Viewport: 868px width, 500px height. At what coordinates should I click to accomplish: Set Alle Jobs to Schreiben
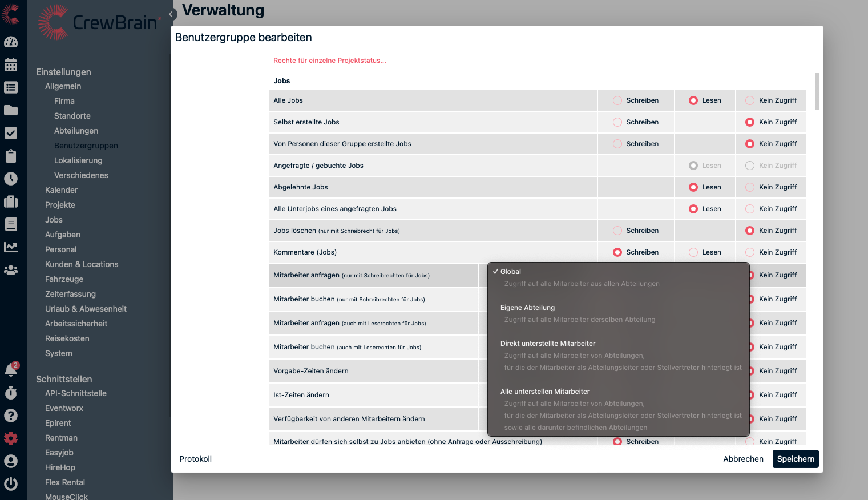pos(617,100)
